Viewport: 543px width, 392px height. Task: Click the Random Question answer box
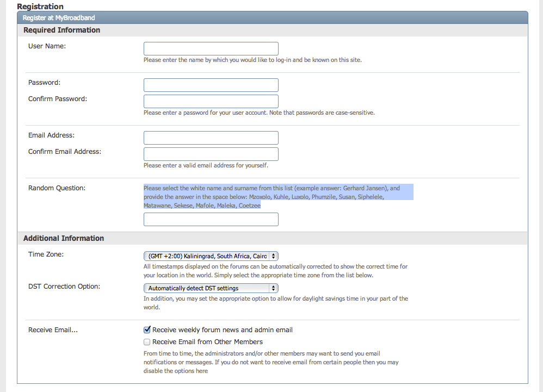point(211,219)
